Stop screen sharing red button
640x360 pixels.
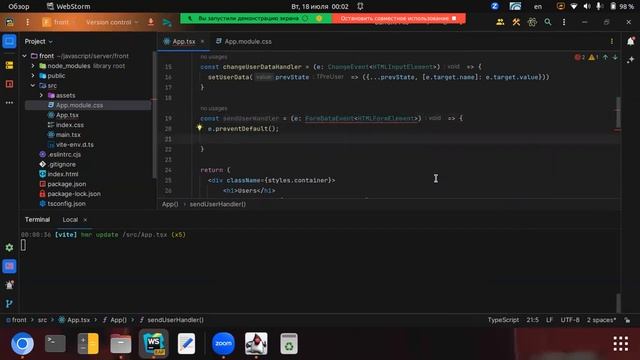[x=398, y=18]
